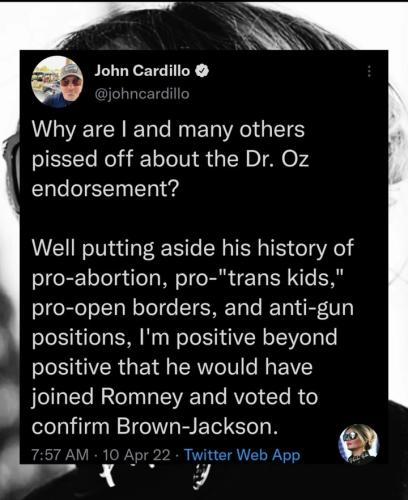Click the Twitter Web App source link

(x=242, y=455)
